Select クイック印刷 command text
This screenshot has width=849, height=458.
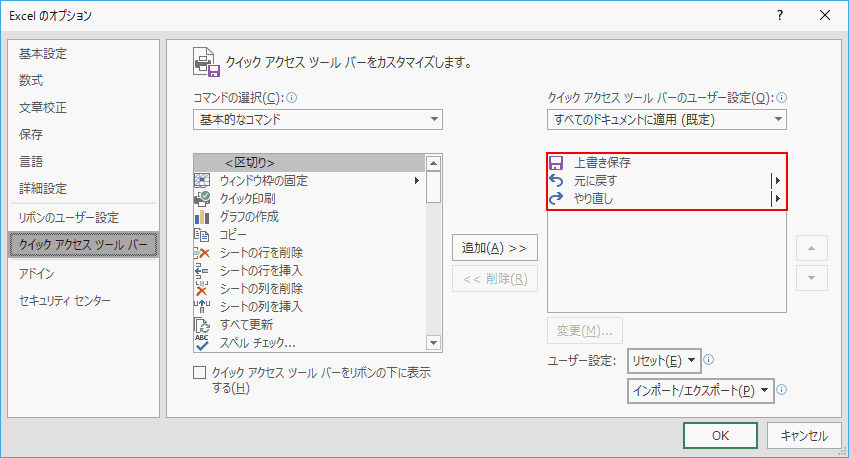(247, 199)
